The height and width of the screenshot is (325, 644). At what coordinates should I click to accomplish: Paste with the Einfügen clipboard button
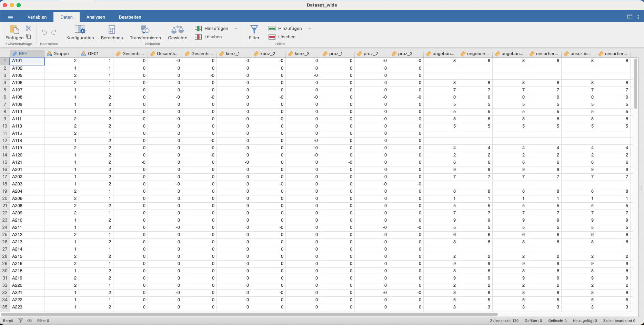14,32
